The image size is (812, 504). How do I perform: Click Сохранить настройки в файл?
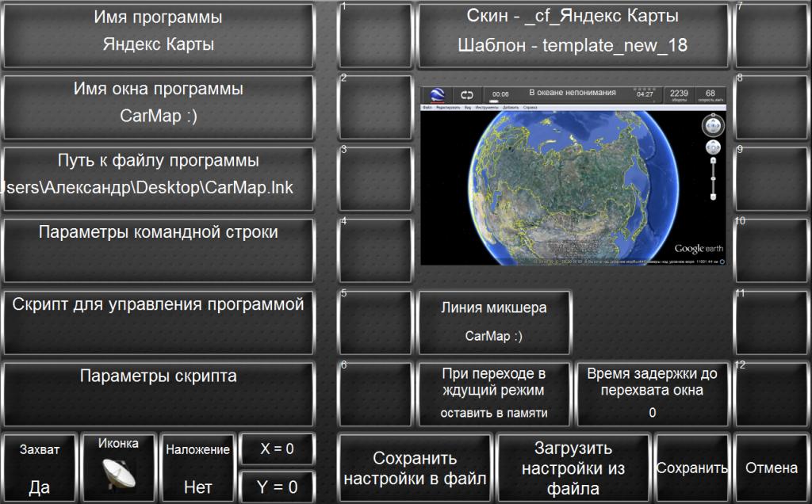pos(415,468)
